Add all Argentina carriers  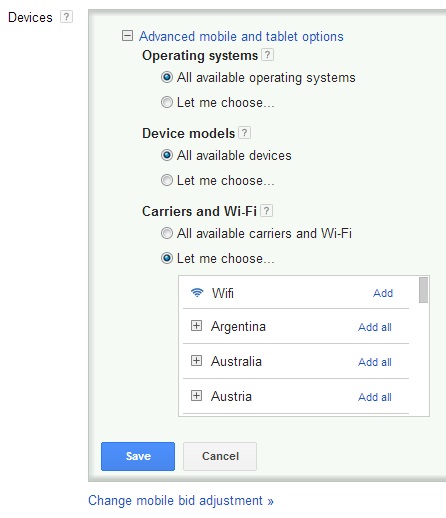pyautogui.click(x=375, y=327)
